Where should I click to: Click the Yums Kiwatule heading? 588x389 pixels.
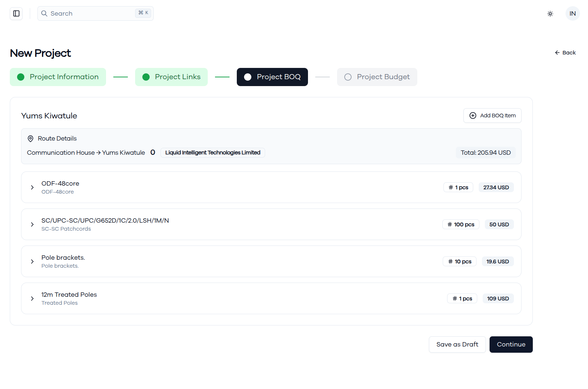[49, 116]
